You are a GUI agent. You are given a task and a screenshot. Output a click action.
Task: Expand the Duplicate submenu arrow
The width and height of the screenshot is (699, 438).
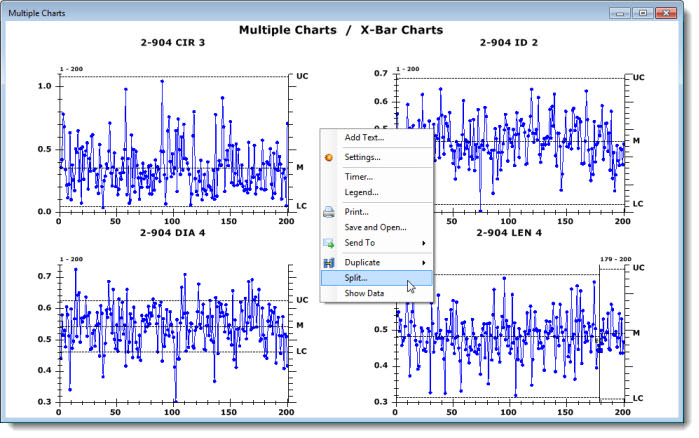click(424, 262)
